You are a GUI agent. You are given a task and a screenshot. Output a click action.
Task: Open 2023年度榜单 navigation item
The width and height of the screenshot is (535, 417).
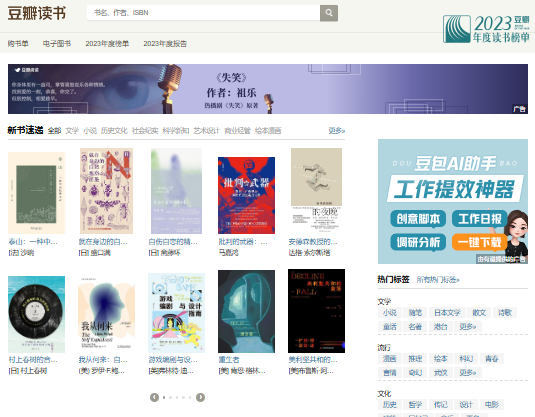click(107, 44)
